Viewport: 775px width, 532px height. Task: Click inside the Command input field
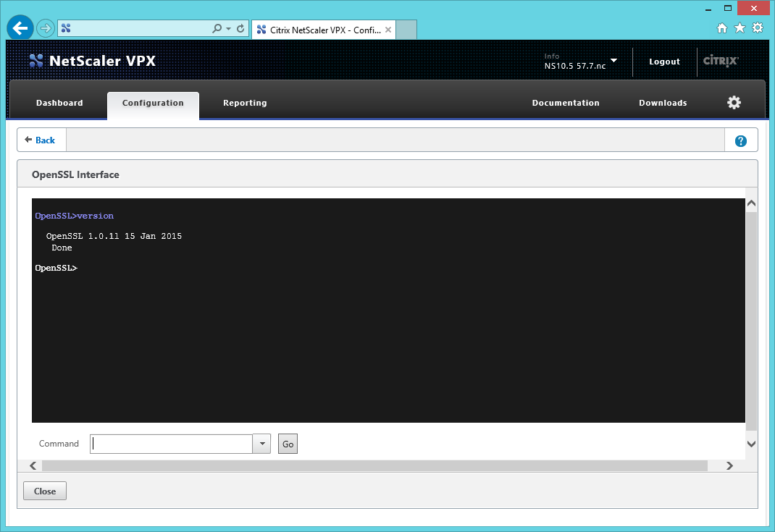tap(171, 444)
